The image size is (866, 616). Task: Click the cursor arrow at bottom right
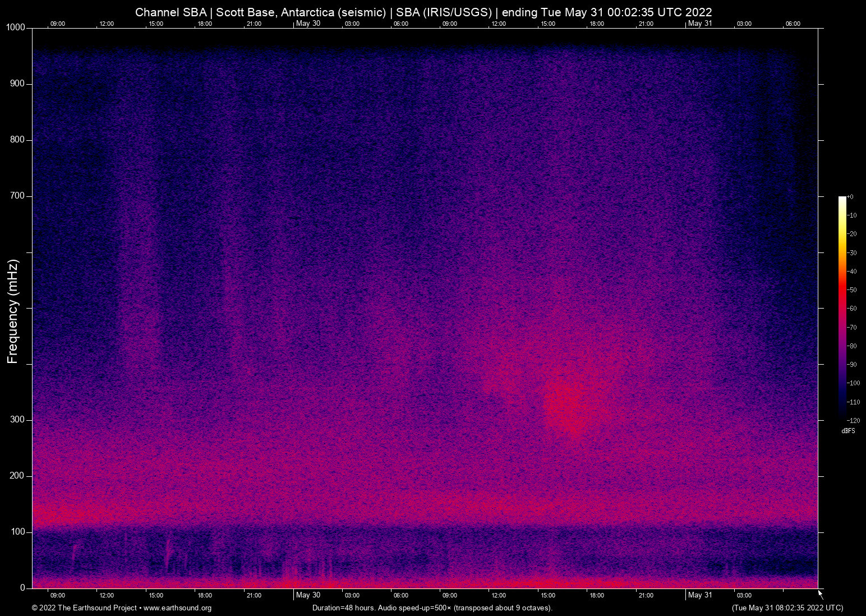tap(819, 592)
